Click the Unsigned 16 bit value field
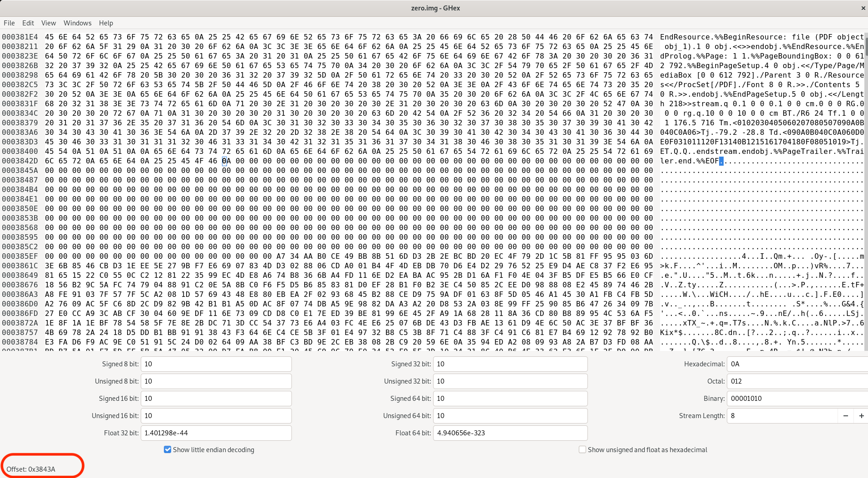This screenshot has height=478, width=868. point(216,416)
